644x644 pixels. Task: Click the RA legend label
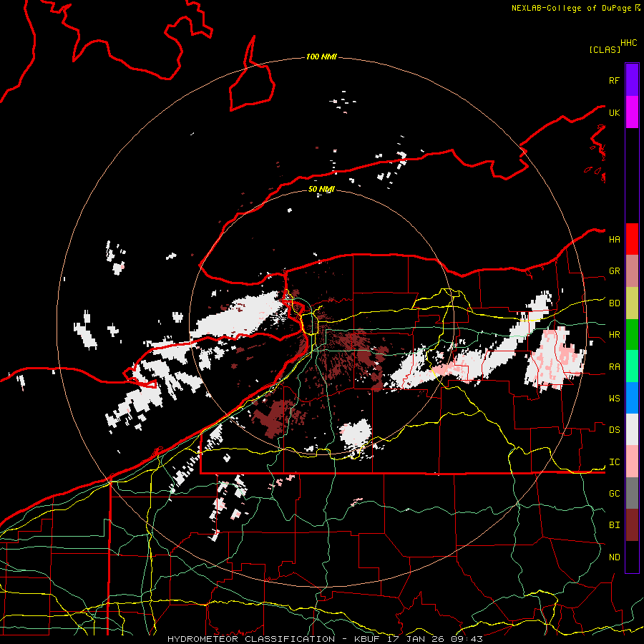(x=614, y=367)
